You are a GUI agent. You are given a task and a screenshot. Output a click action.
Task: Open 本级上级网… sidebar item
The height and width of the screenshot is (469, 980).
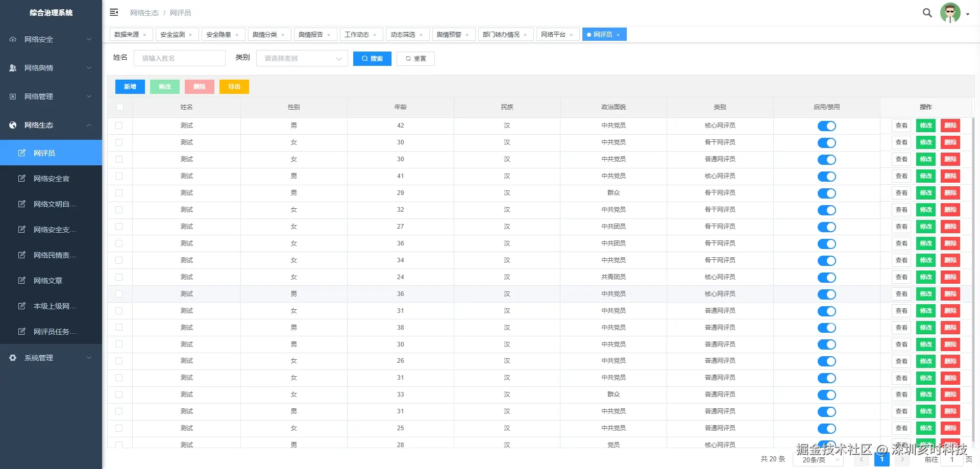51,306
